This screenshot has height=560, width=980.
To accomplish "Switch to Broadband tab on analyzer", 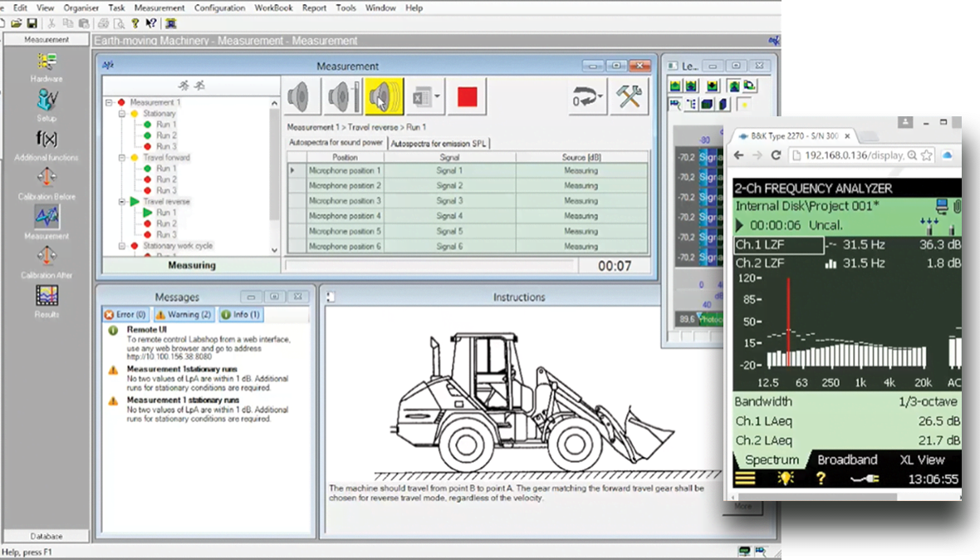I will (847, 459).
